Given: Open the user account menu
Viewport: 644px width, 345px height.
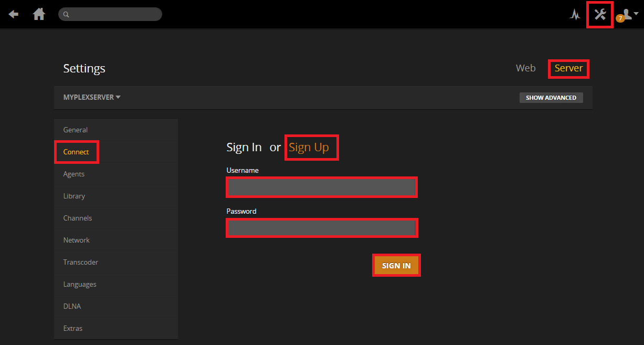Looking at the screenshot, I should pos(627,15).
